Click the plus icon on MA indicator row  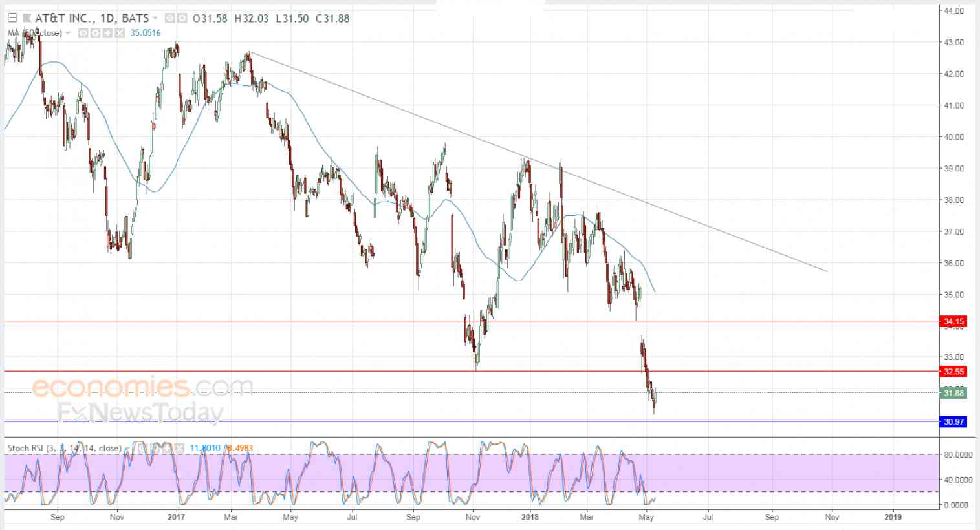107,33
